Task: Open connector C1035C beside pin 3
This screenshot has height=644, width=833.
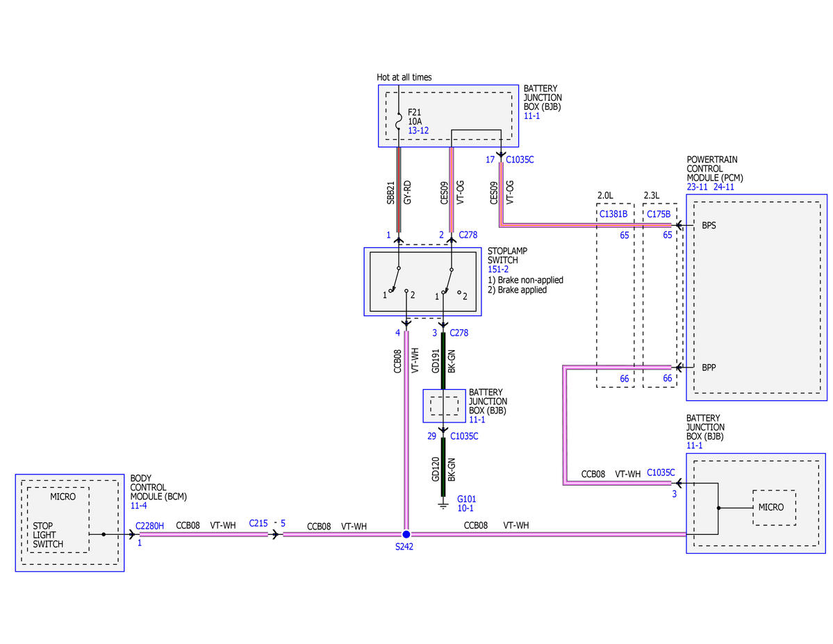Action: click(x=661, y=472)
